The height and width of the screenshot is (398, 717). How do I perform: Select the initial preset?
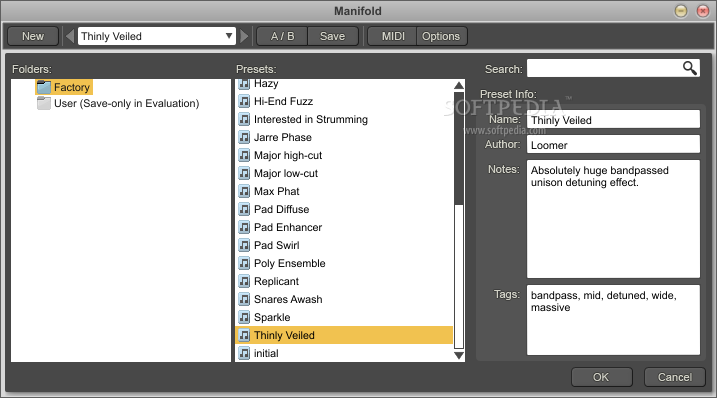tap(344, 353)
